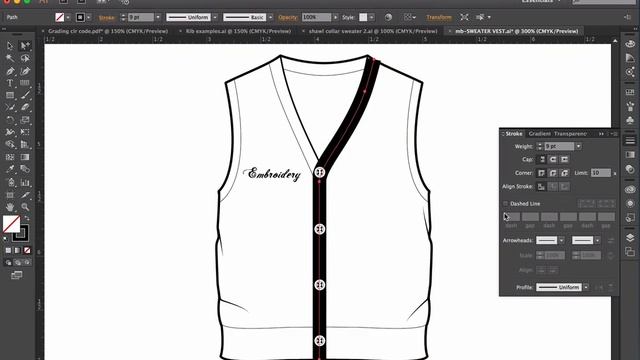The image size is (640, 360).
Task: Choose Butt Cap in Stroke panel
Action: [x=542, y=159]
